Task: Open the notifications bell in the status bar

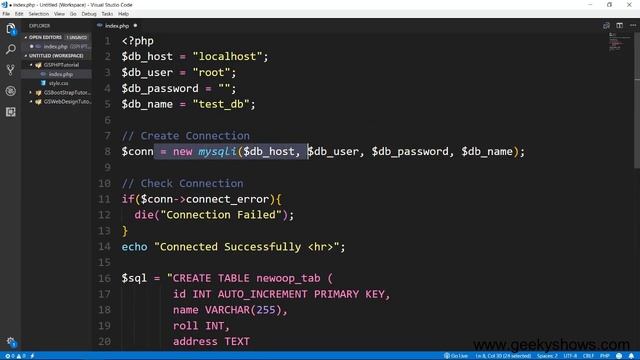Action: point(631,356)
